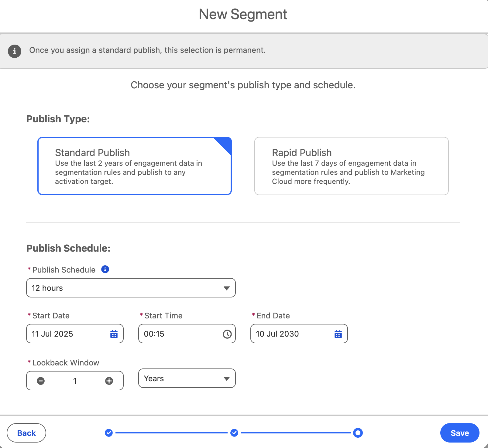This screenshot has width=488, height=448.
Task: Click the info icon beside Publish Schedule label
Action: tap(105, 269)
